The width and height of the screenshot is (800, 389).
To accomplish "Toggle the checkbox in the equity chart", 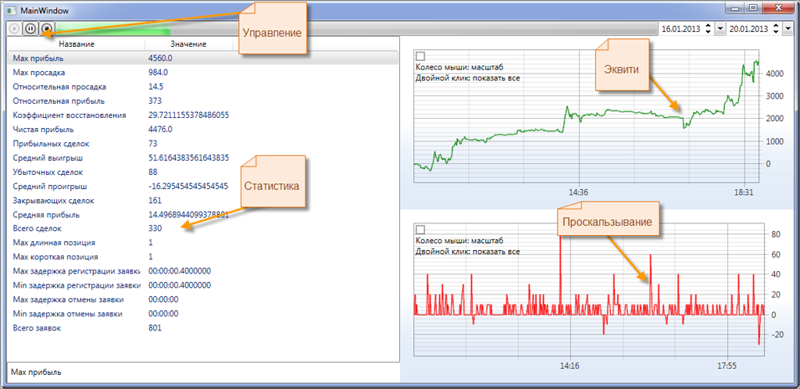I will tap(420, 56).
